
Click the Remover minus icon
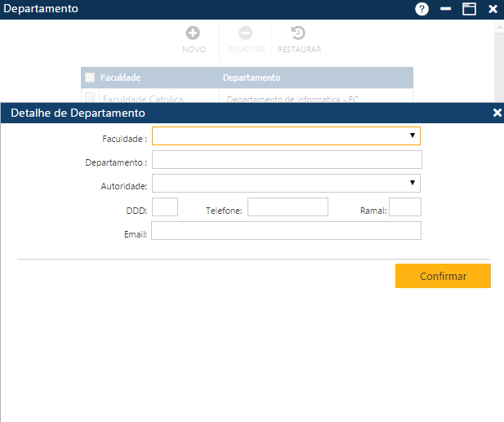pyautogui.click(x=246, y=33)
